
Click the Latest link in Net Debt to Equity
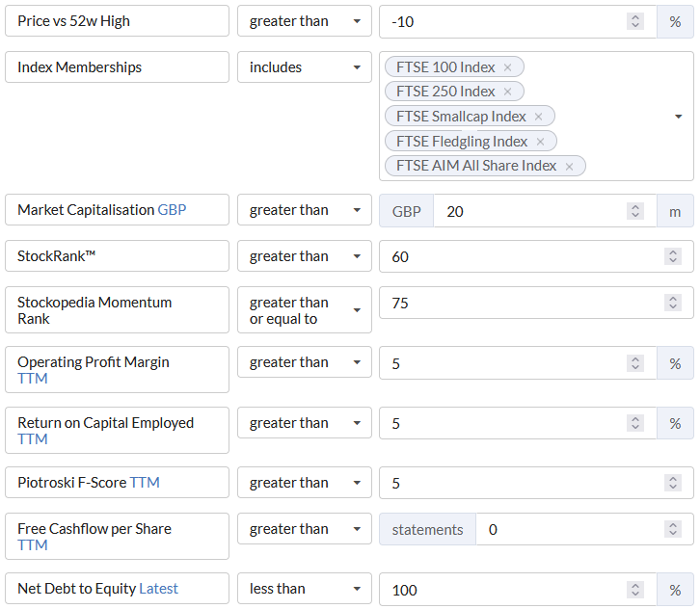[x=159, y=589]
